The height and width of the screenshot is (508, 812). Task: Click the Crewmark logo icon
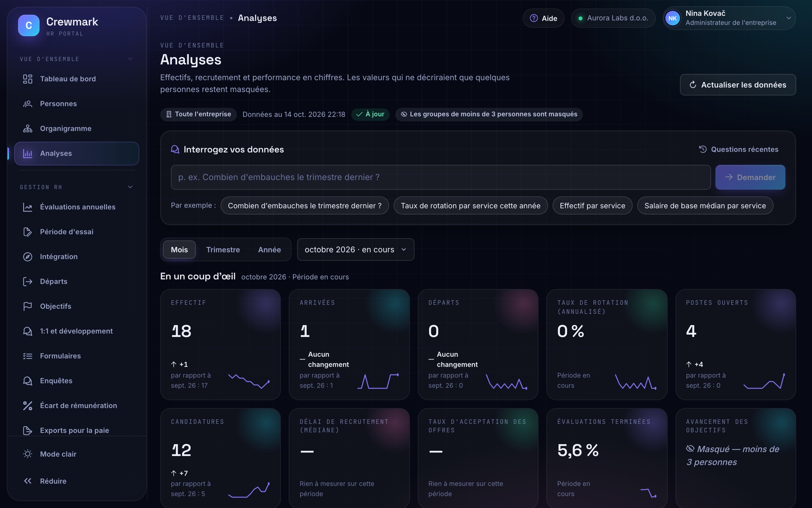29,25
